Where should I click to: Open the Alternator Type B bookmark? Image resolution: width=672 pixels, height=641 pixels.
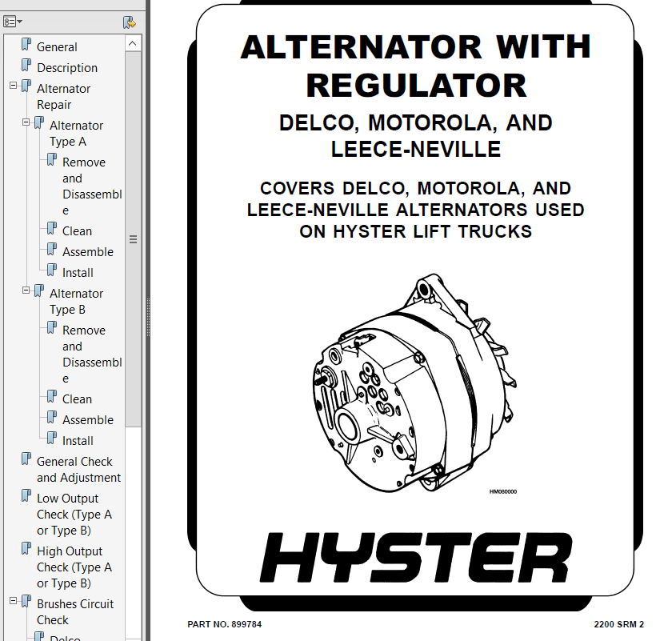76,302
